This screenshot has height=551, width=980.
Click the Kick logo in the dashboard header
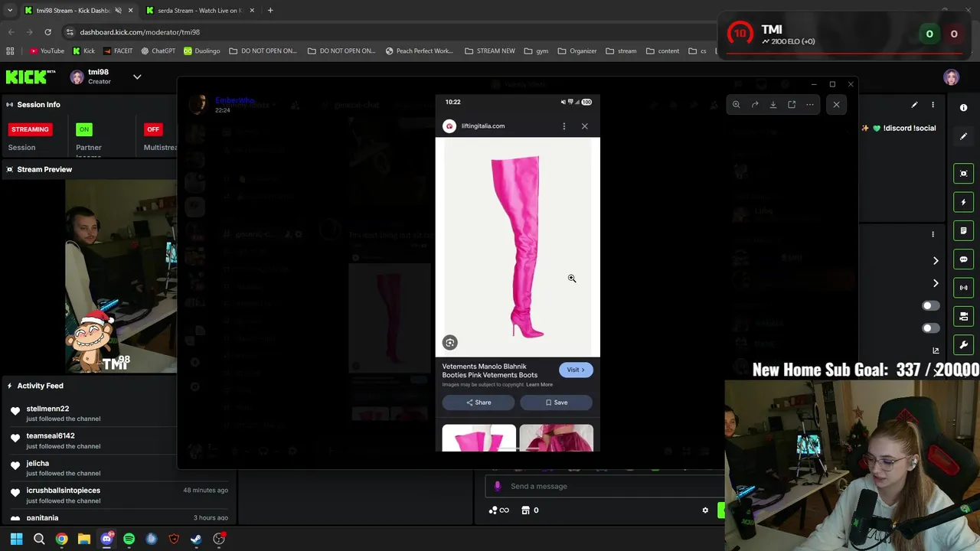pos(31,77)
